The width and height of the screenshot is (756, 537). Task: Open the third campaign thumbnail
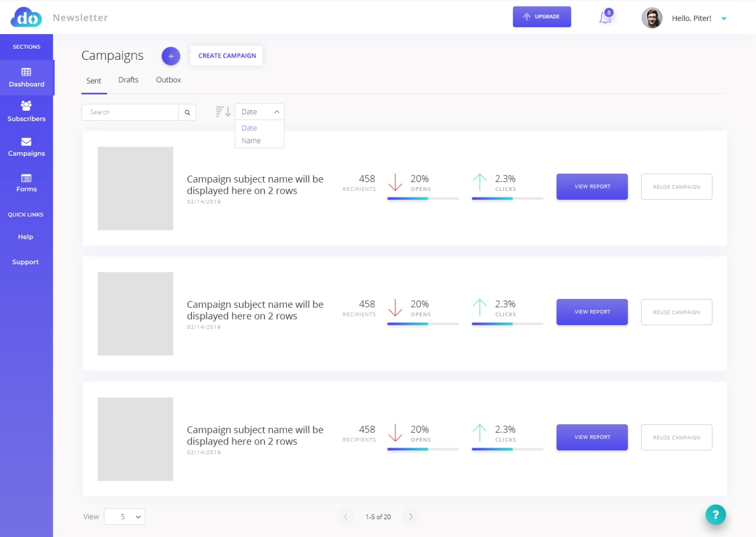click(136, 439)
